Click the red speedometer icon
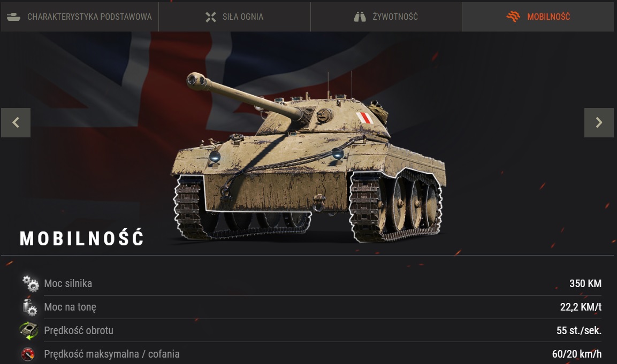Viewport: 617px width, 364px height. pyautogui.click(x=28, y=354)
